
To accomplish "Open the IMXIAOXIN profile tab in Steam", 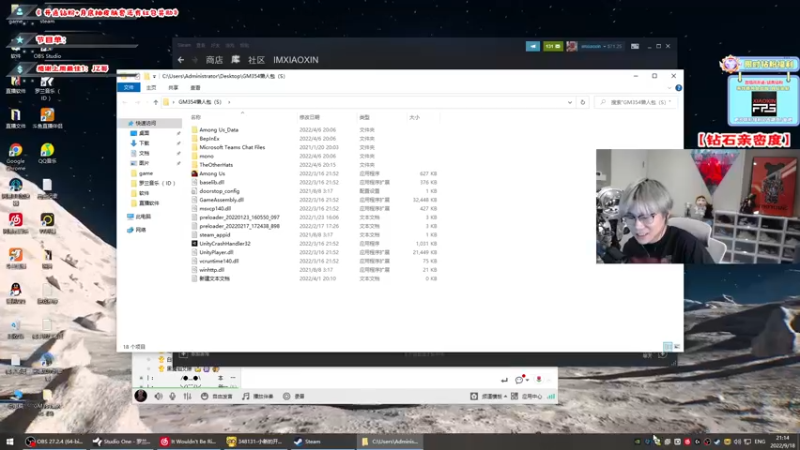I will click(x=296, y=60).
